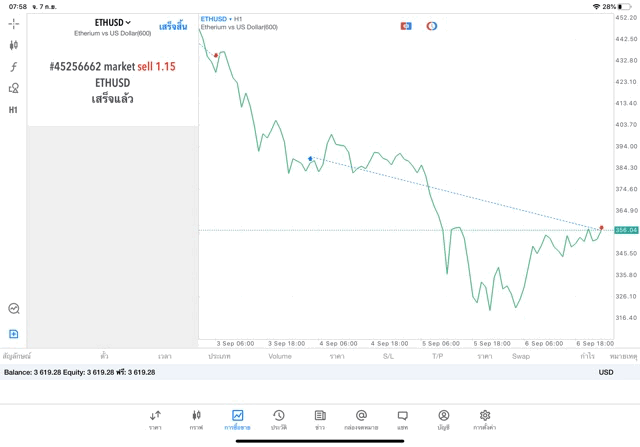Image resolution: width=640 pixels, height=447 pixels.
Task: Toggle the red-blue ring icon above chart
Action: 432,26
